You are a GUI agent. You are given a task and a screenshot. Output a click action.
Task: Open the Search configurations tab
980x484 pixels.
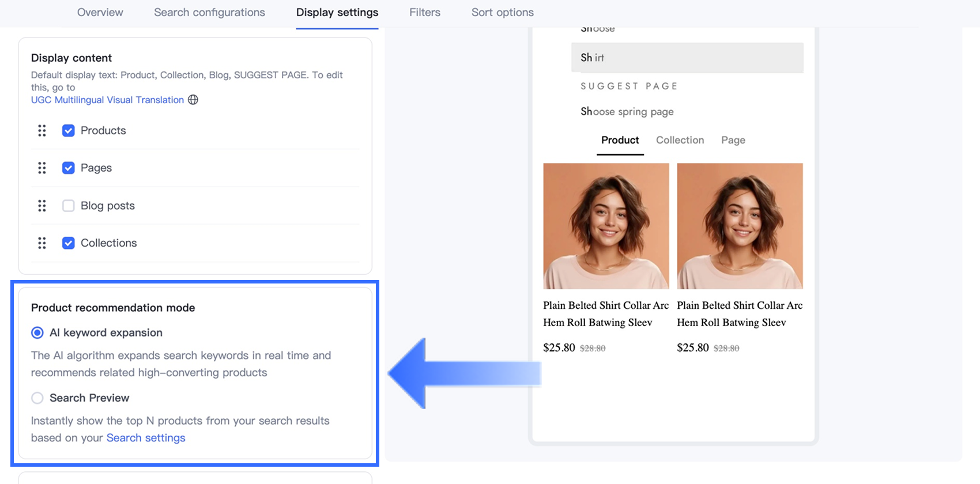click(x=209, y=13)
